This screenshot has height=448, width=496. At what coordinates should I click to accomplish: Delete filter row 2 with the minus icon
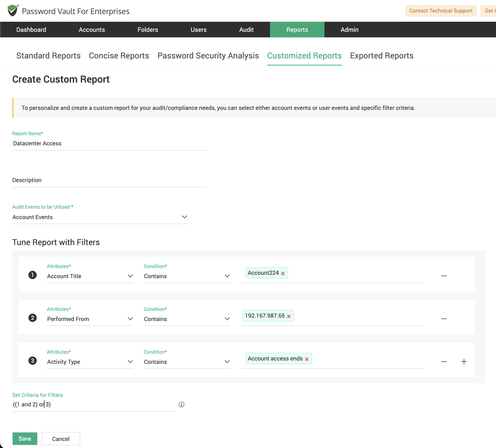(x=444, y=319)
